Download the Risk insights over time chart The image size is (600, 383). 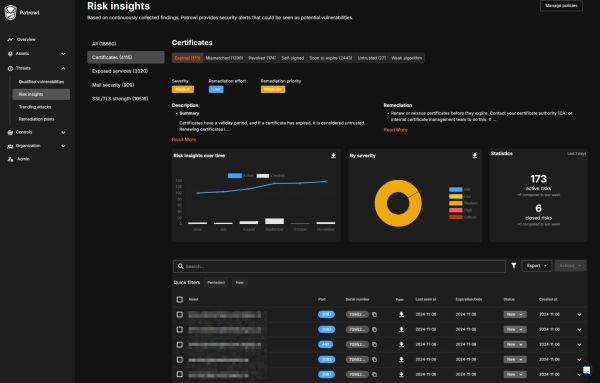pos(333,155)
